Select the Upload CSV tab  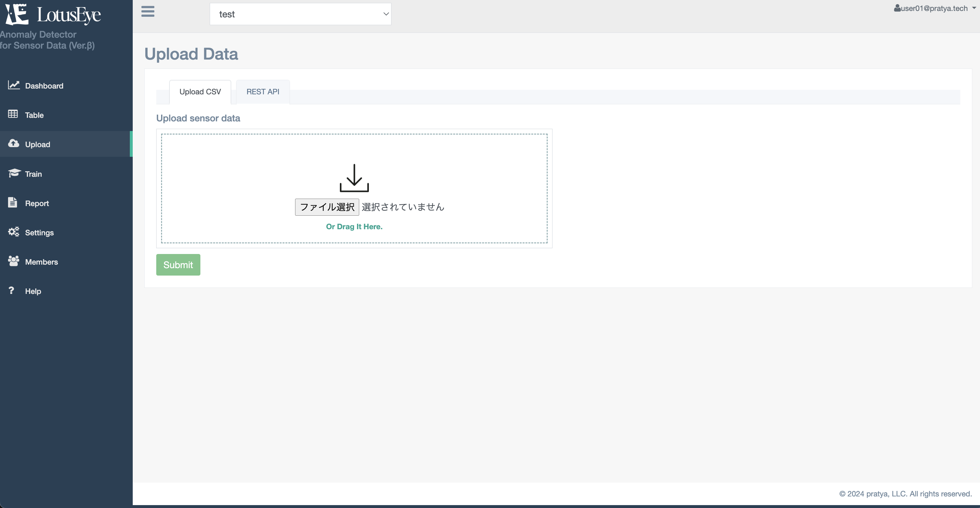[200, 92]
